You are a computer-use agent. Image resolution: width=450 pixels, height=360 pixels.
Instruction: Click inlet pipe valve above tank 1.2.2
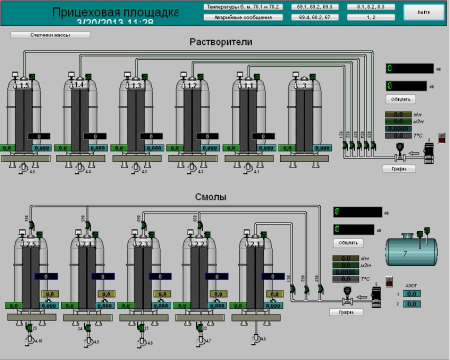coord(200,225)
